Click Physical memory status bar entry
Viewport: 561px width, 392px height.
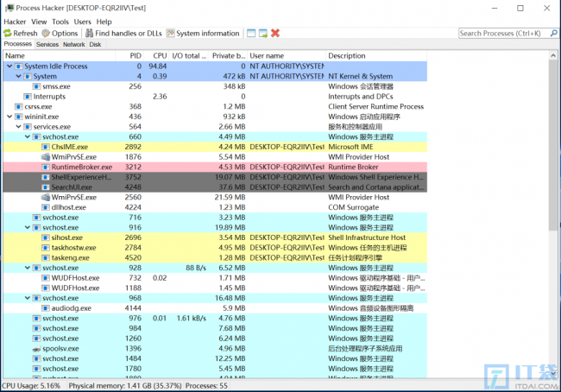(x=125, y=386)
